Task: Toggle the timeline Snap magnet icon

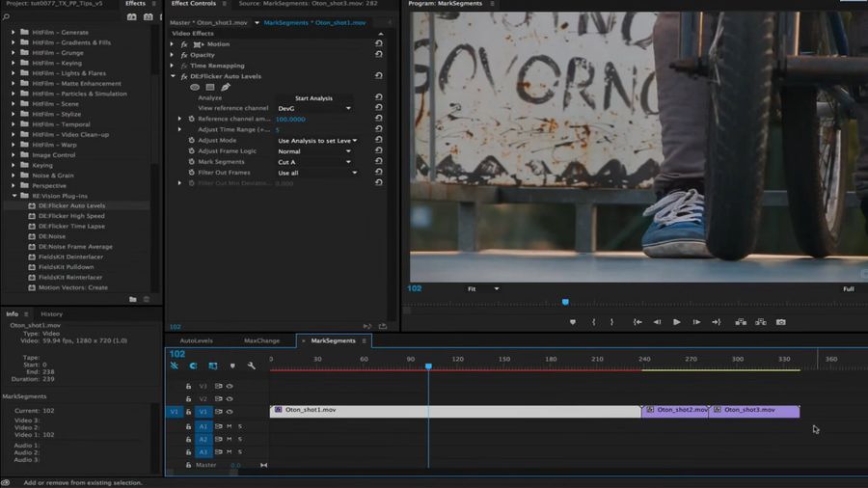Action: click(x=193, y=366)
